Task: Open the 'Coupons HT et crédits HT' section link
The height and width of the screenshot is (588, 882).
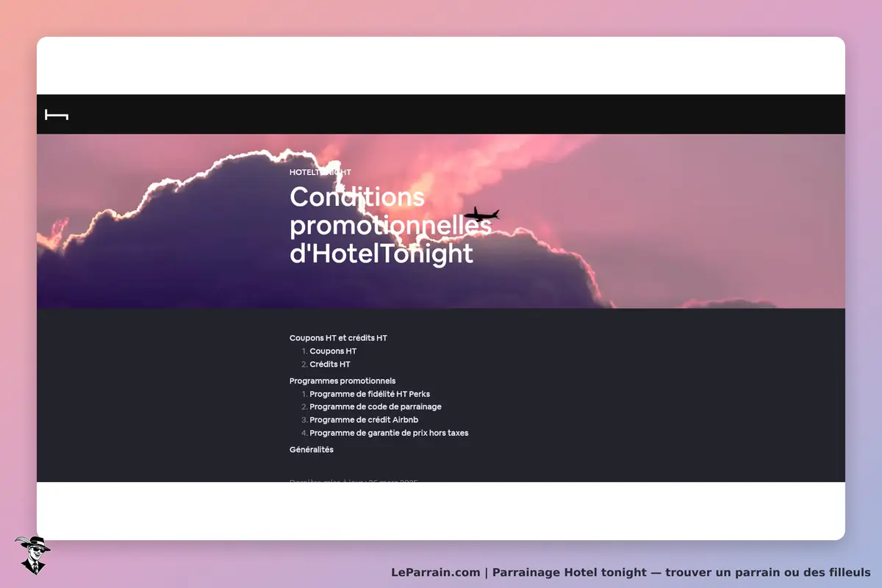Action: click(x=338, y=338)
